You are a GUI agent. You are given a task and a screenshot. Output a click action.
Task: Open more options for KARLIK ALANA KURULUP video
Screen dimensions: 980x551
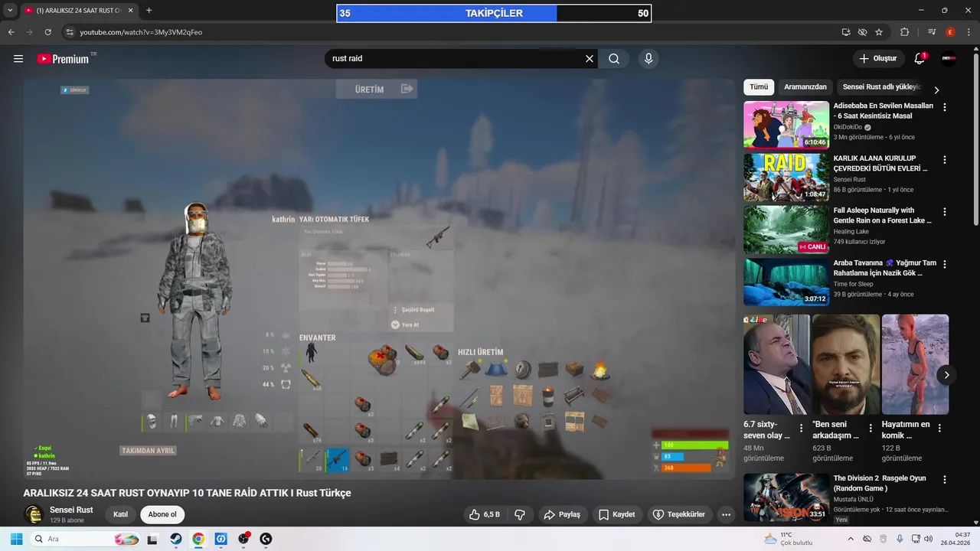pos(945,160)
